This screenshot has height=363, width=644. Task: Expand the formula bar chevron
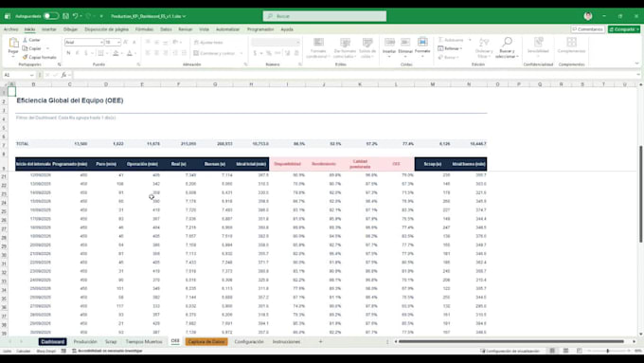click(x=638, y=75)
